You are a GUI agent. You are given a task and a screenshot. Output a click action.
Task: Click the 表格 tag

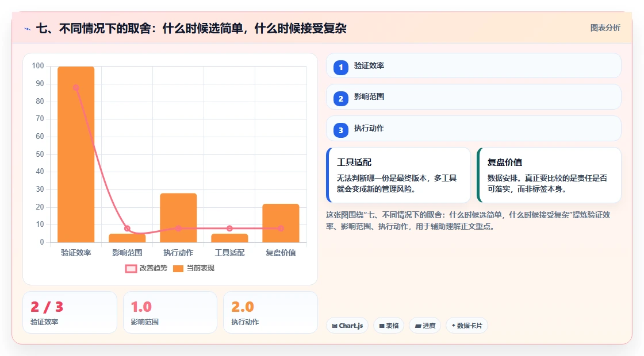[x=389, y=326]
